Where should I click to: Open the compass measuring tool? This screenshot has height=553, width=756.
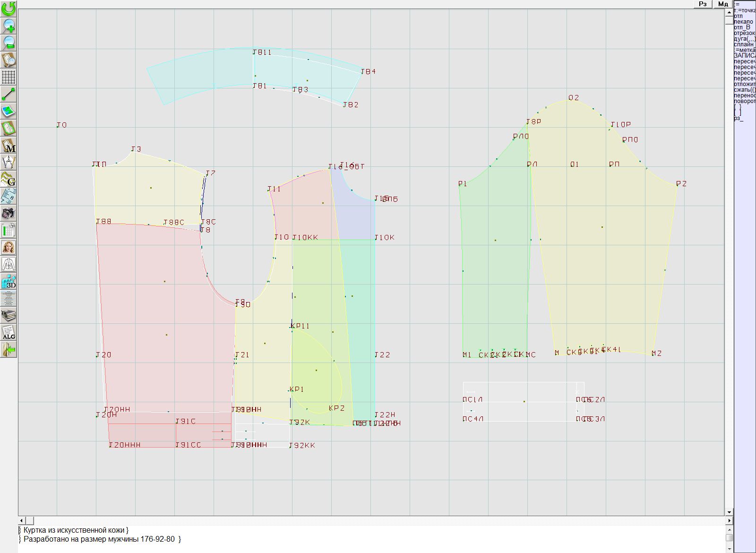[9, 162]
